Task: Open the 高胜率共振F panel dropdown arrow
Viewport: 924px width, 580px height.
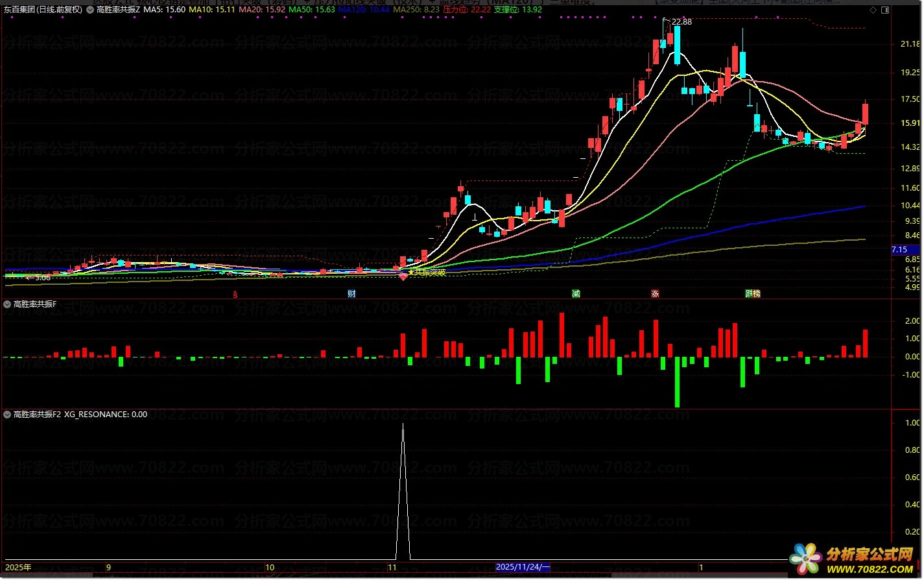Action: pyautogui.click(x=7, y=304)
